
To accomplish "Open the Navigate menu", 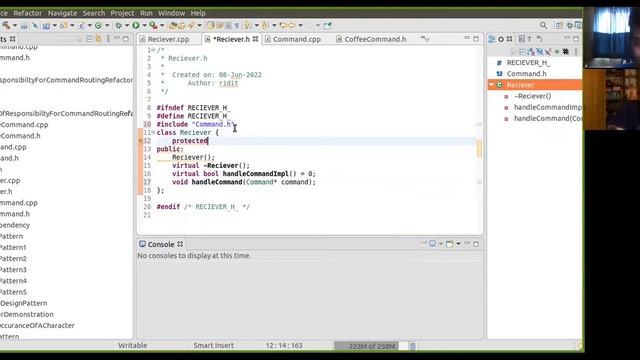I will [62, 13].
